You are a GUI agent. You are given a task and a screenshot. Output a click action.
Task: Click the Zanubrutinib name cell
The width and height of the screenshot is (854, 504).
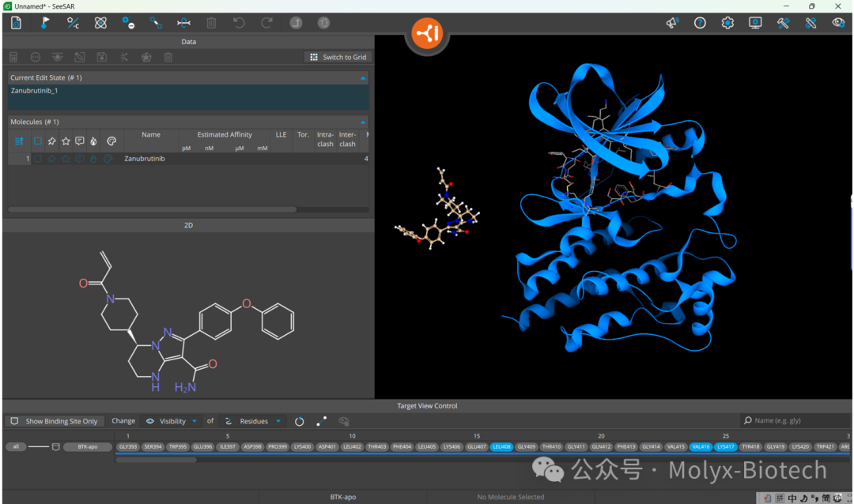tap(145, 159)
